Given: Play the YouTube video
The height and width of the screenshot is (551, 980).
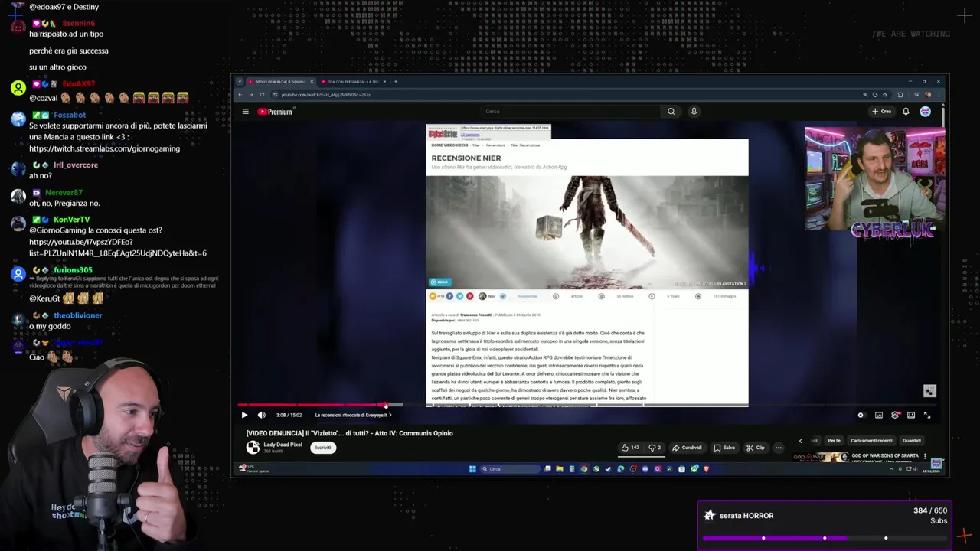Looking at the screenshot, I should pos(244,415).
